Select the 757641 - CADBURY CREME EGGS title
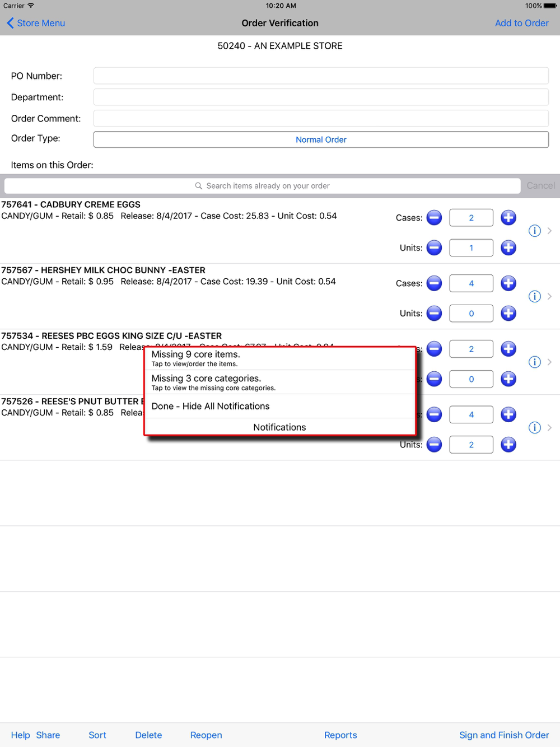This screenshot has height=747, width=560. (71, 204)
